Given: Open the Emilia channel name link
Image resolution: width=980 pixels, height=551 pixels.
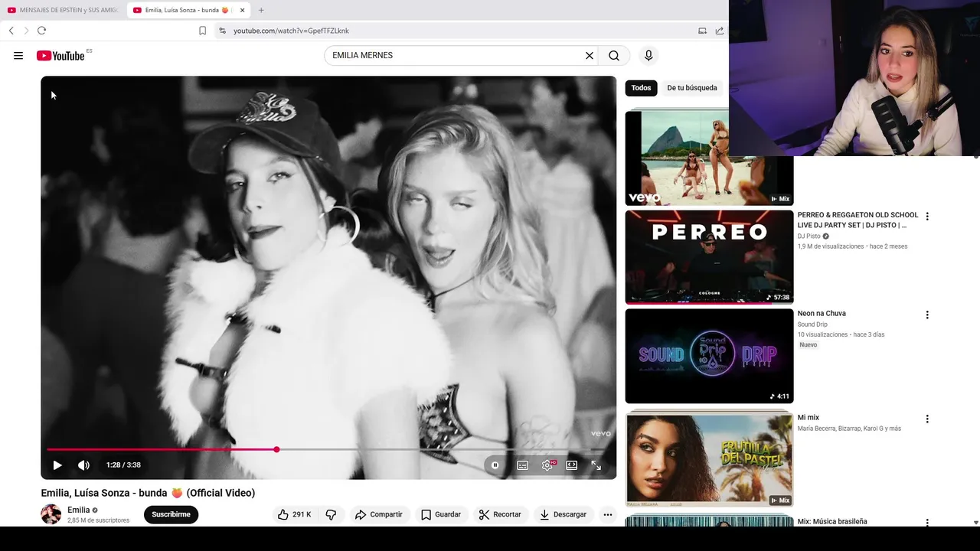Looking at the screenshot, I should coord(79,510).
